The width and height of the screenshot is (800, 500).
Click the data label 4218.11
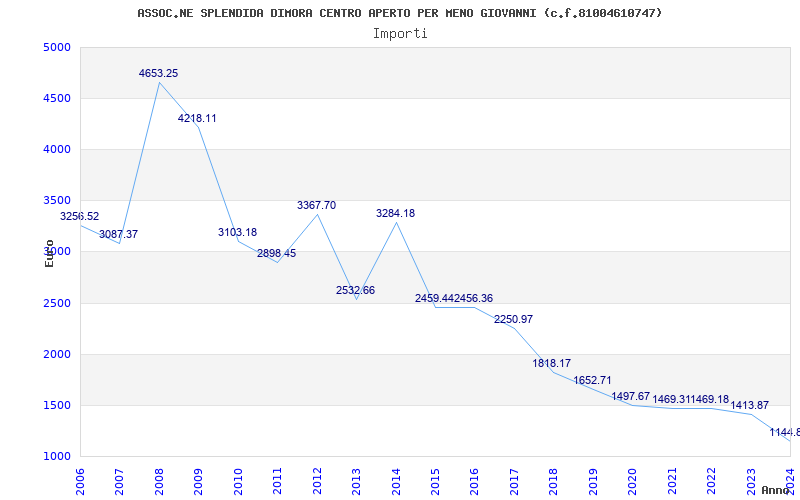[x=197, y=118]
